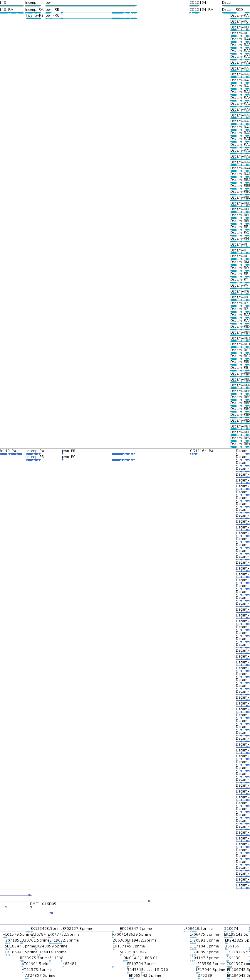
Task: Open the EP19452.3prime EST label
Action: coord(142,940)
